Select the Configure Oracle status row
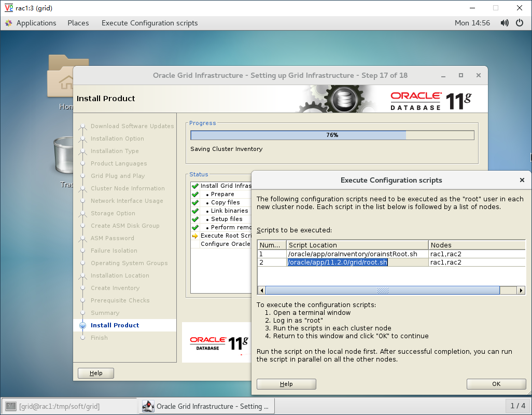Viewport: 532px width, 415px height. pyautogui.click(x=221, y=244)
